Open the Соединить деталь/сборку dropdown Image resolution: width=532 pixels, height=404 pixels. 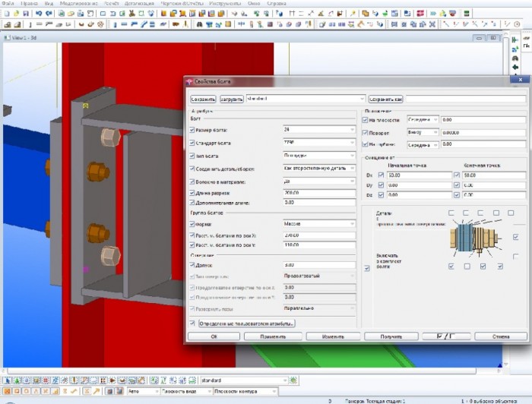click(x=319, y=169)
